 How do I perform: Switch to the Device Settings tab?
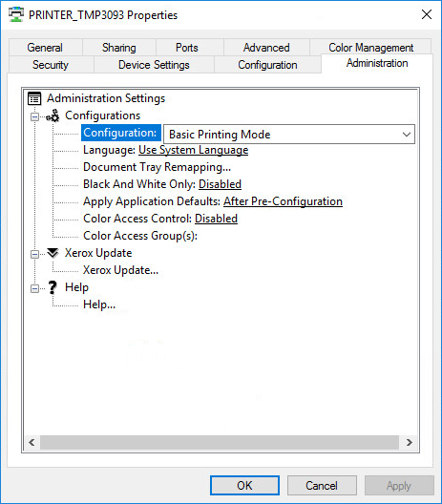(154, 65)
